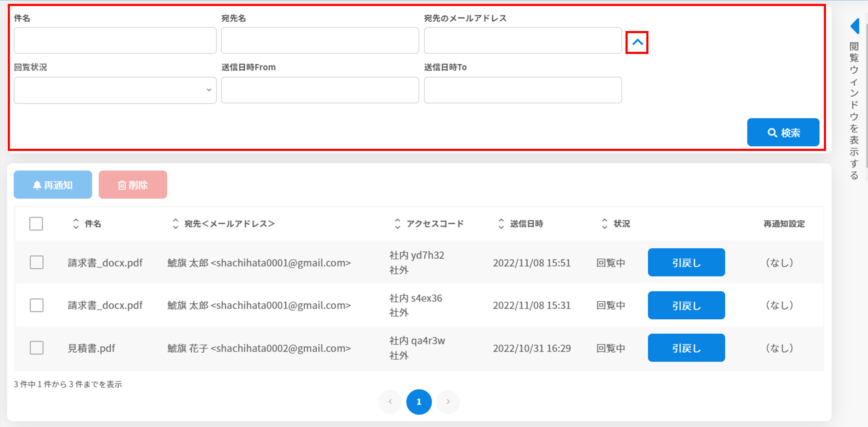Click 引戻し for the 15:51 請求書 row
Image resolution: width=868 pixels, height=427 pixels.
pos(686,262)
